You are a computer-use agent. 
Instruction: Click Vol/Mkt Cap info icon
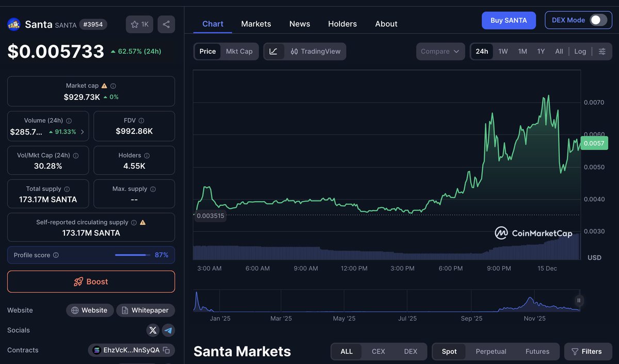[x=76, y=155]
